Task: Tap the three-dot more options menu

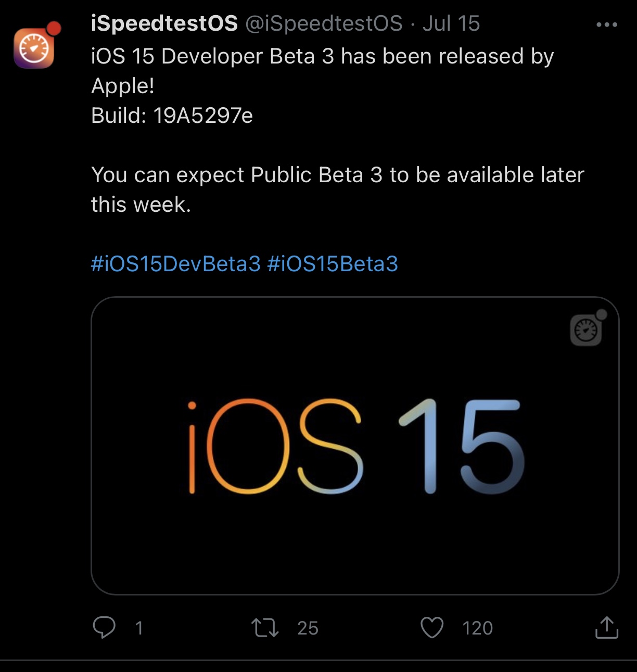Action: (606, 24)
